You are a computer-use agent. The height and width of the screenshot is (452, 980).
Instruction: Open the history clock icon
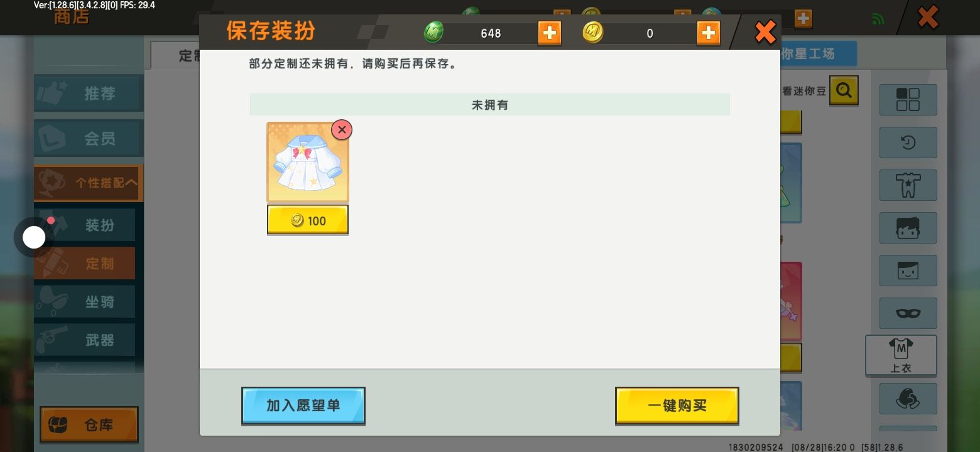tap(908, 142)
